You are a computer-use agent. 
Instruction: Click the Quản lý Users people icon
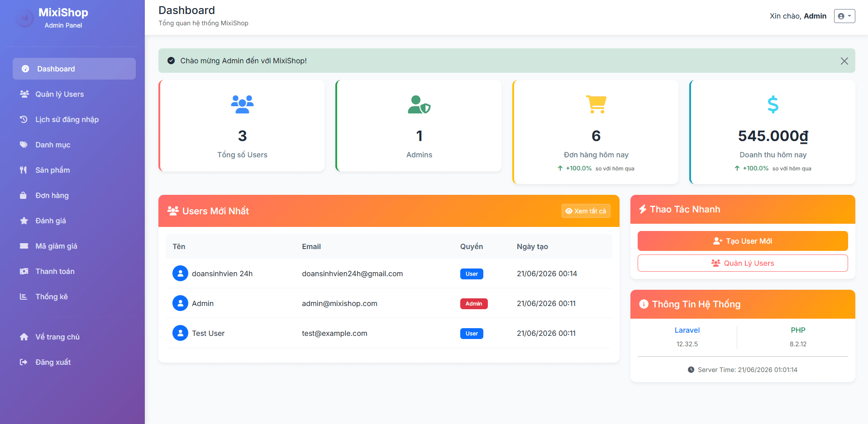[x=24, y=94]
